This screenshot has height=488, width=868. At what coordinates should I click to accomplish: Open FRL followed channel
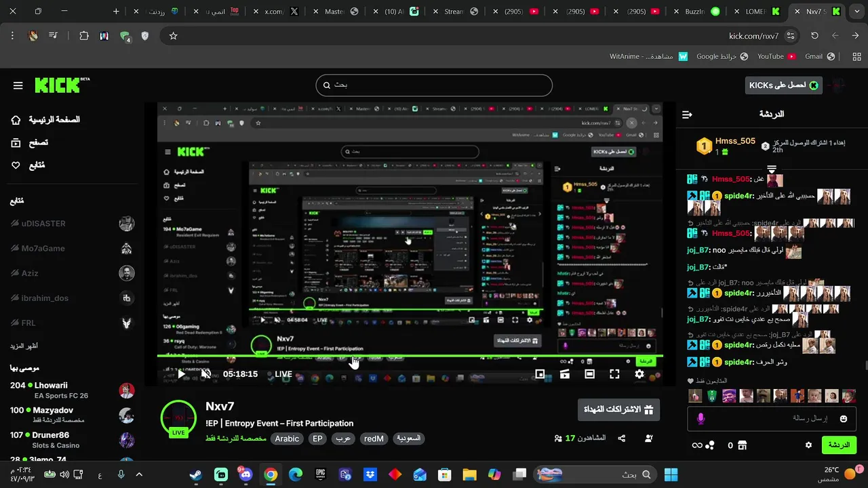point(73,323)
